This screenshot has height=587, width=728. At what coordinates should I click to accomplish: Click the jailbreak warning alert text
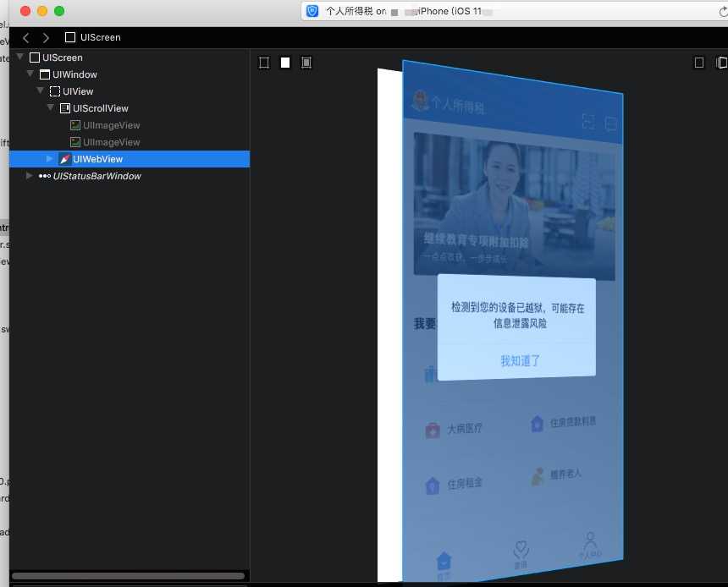(x=518, y=315)
